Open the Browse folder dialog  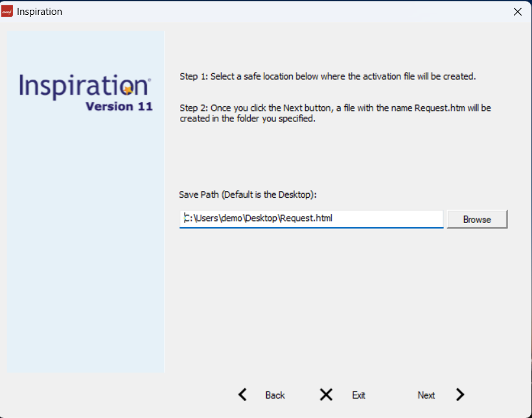(x=477, y=219)
